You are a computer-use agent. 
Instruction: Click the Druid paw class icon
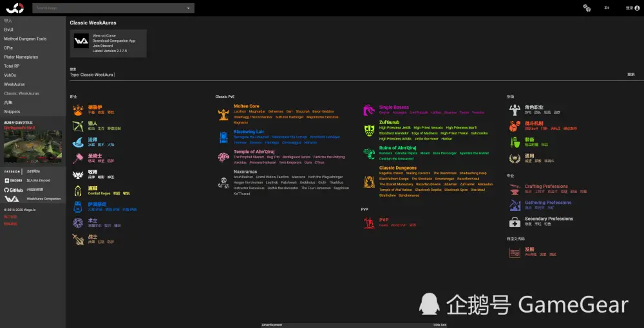coord(78,110)
